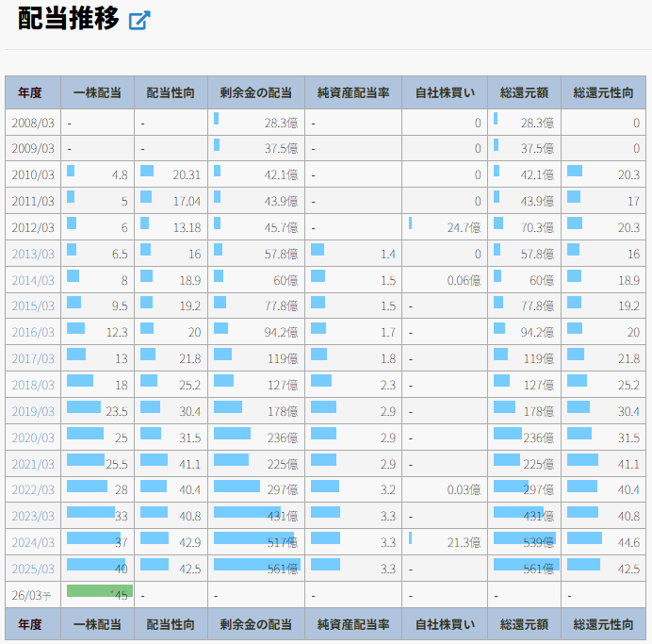Select the 剰余金の配当 top column header

click(x=255, y=92)
